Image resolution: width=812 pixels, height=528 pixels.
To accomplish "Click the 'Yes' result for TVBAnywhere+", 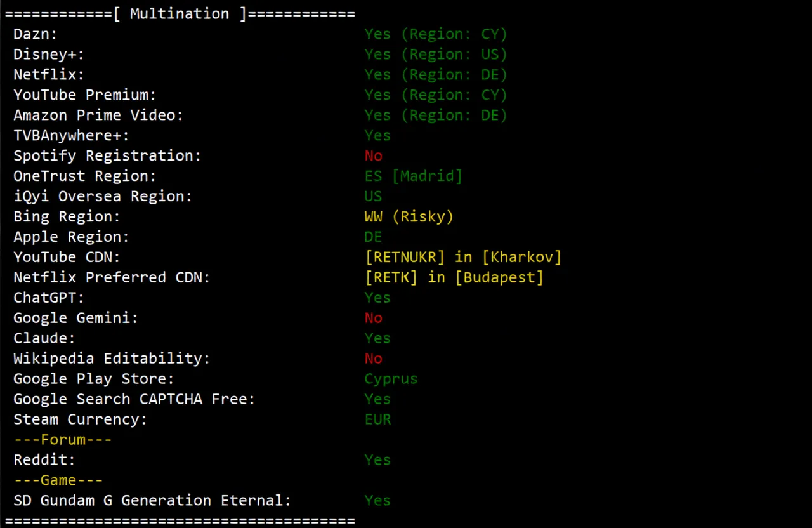I will (x=377, y=136).
